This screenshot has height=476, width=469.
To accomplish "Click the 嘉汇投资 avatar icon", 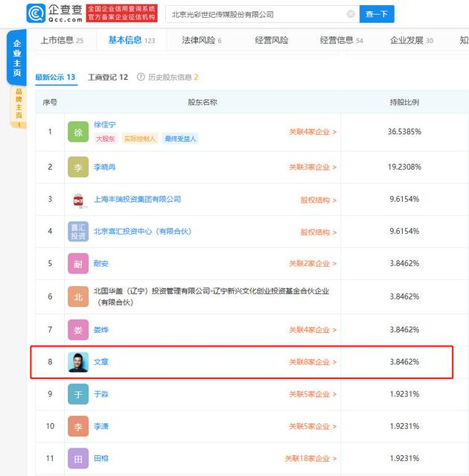I will [78, 232].
